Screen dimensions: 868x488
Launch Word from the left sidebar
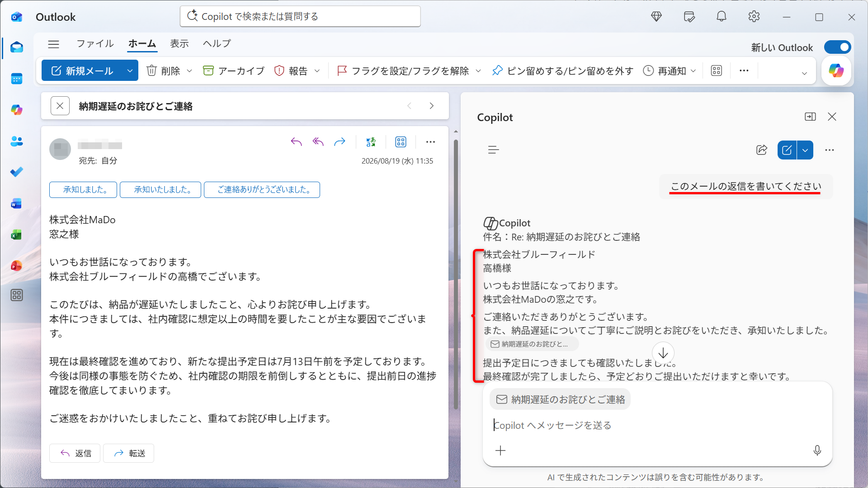[17, 203]
